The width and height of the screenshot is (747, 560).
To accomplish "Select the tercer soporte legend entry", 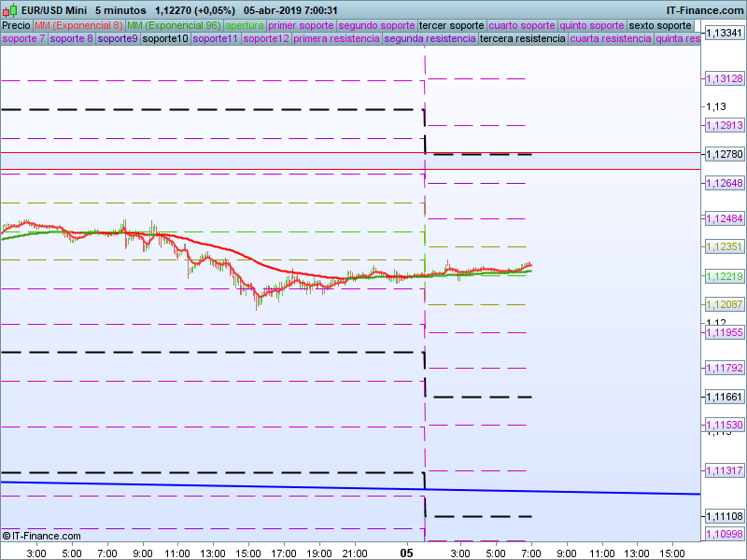I will coord(452,25).
